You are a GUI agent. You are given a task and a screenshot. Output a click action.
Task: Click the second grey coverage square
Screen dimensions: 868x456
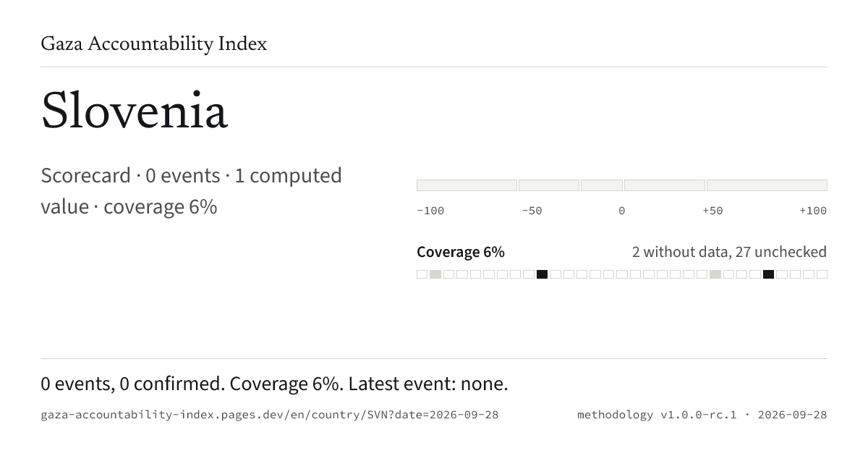pos(715,274)
